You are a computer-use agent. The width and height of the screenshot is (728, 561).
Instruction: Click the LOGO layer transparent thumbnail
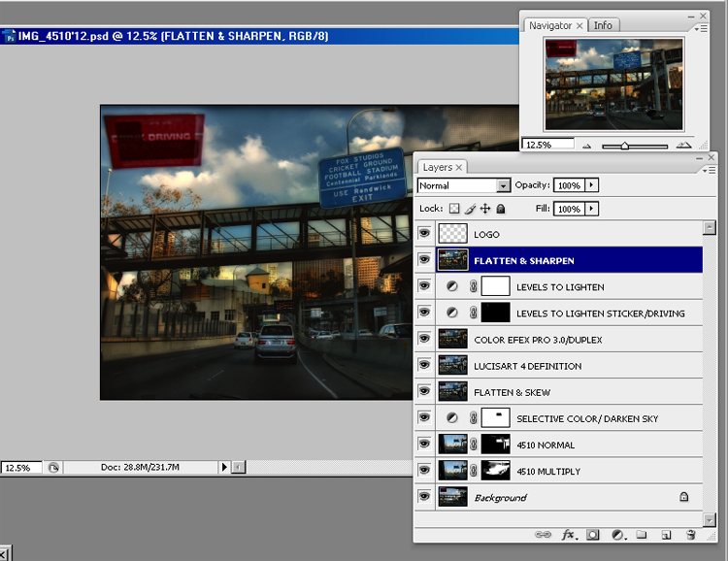tap(452, 234)
